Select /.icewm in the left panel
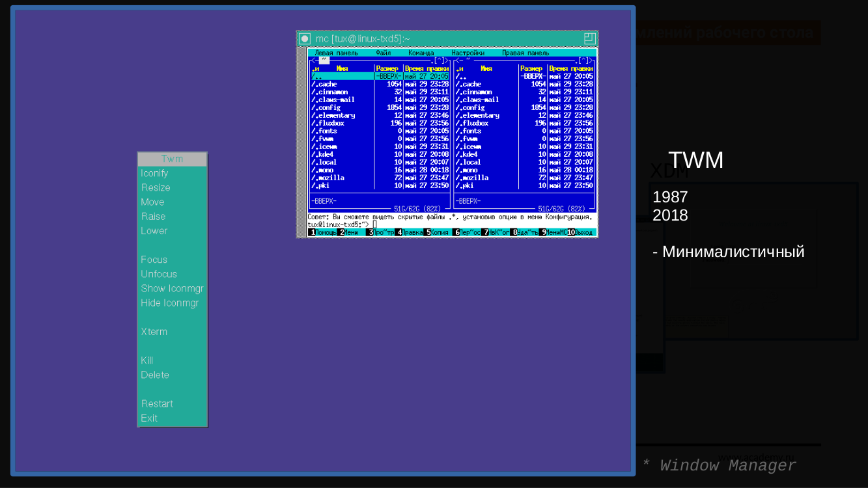 pyautogui.click(x=380, y=146)
